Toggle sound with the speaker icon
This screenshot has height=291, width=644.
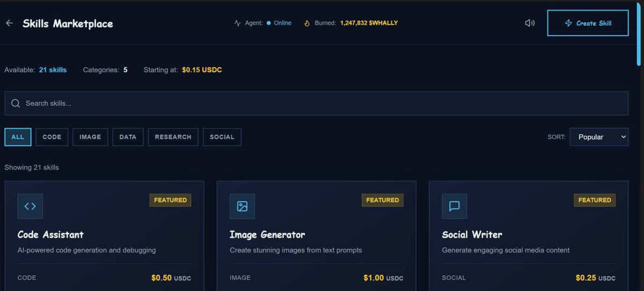click(530, 23)
